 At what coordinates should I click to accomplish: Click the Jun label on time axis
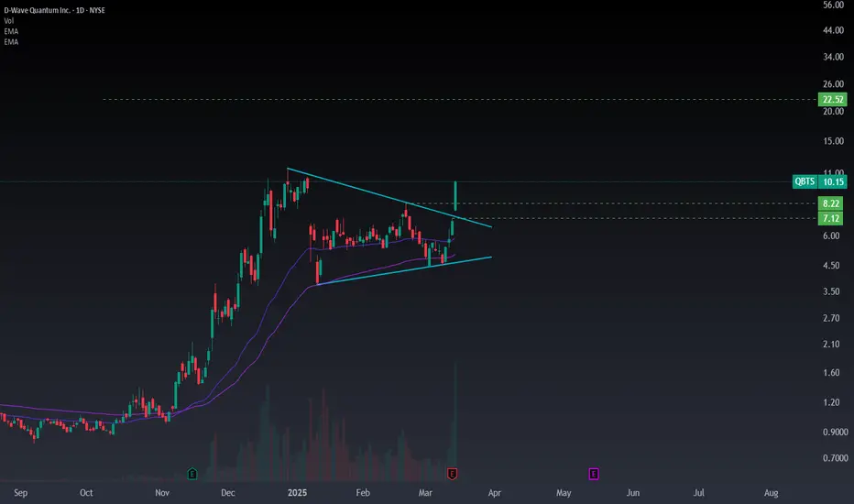coord(632,493)
